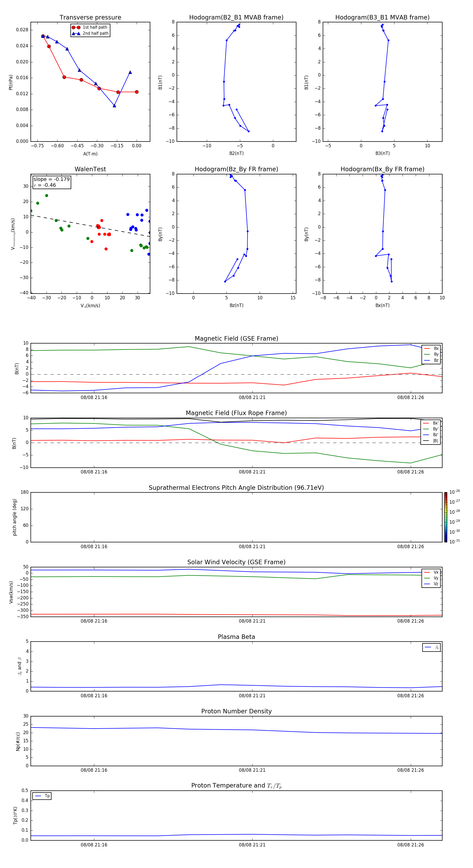
Task: Click the "B2(nT)" x-axis label
Action: click(236, 153)
